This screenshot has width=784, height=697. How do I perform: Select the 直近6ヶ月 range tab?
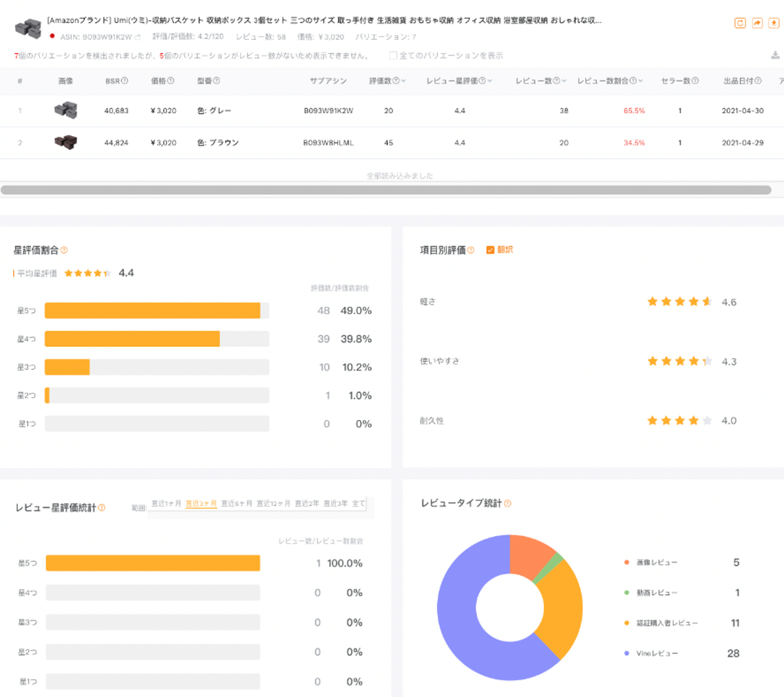[236, 503]
